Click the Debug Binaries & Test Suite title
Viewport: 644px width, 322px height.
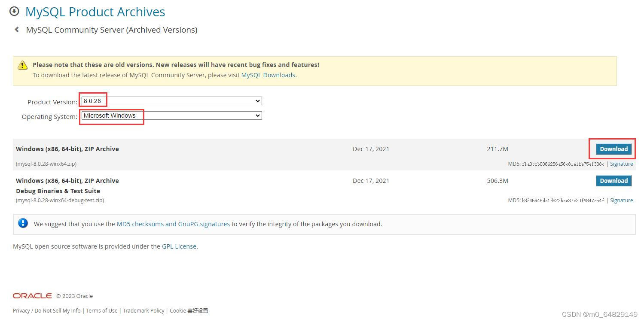tap(58, 191)
